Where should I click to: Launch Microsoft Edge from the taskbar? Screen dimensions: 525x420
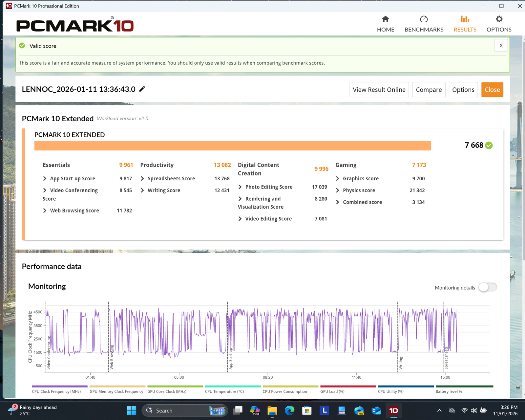coord(289,410)
